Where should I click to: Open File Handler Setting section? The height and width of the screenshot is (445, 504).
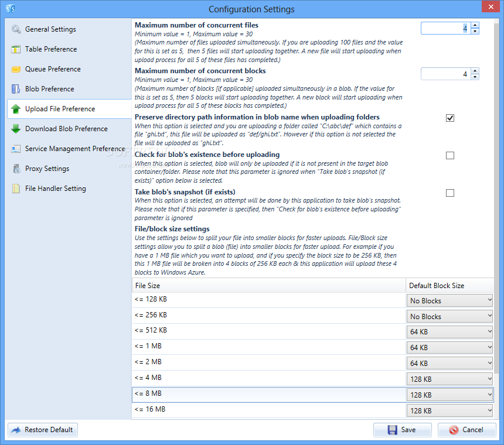tap(69, 189)
